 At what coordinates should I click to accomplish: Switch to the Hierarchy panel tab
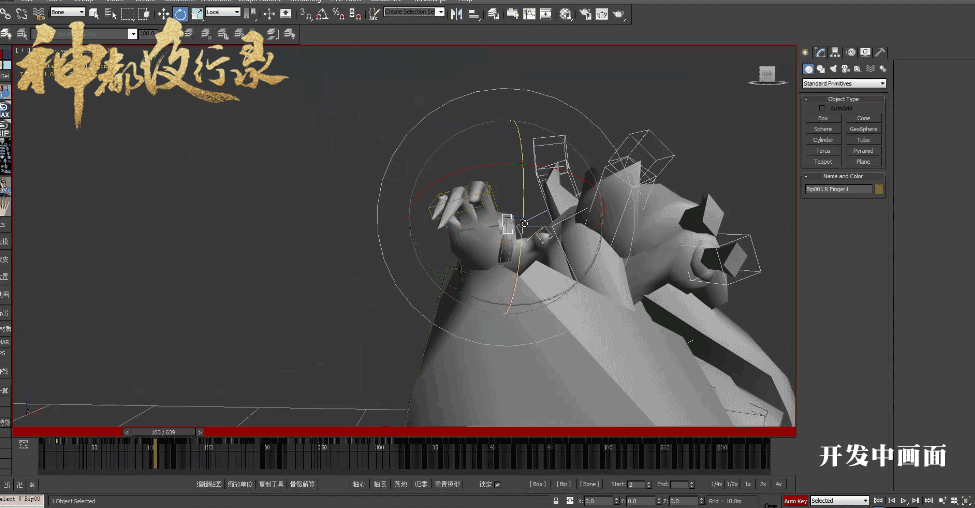click(x=835, y=52)
